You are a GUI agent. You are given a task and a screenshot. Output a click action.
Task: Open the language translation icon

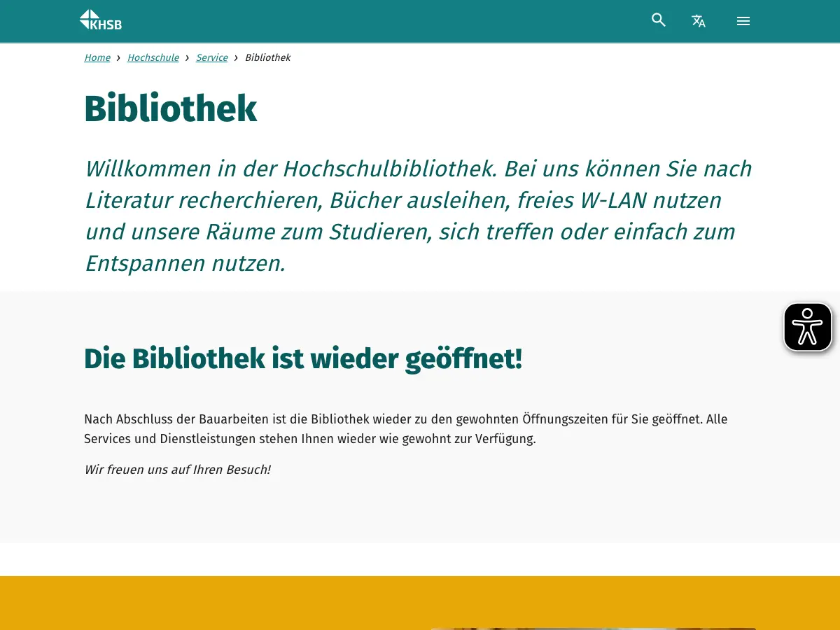699,21
